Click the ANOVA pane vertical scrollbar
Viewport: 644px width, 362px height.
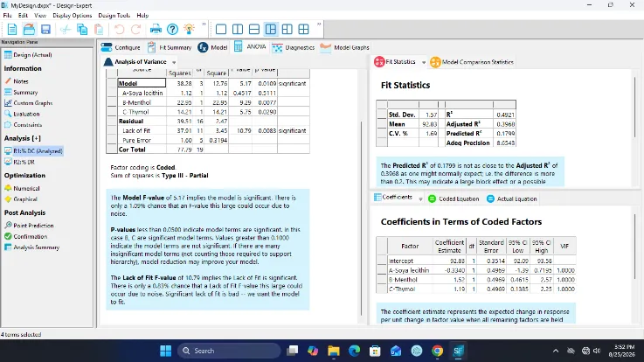coord(361,218)
